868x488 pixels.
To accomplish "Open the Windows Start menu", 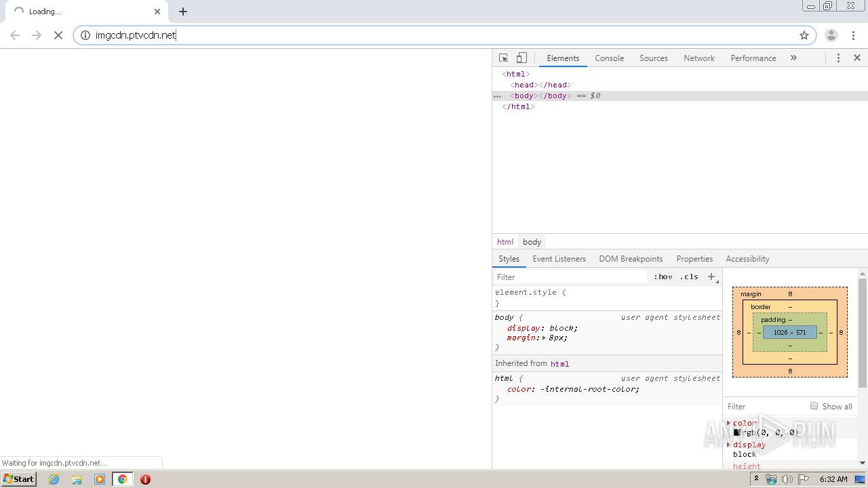I will 18,479.
